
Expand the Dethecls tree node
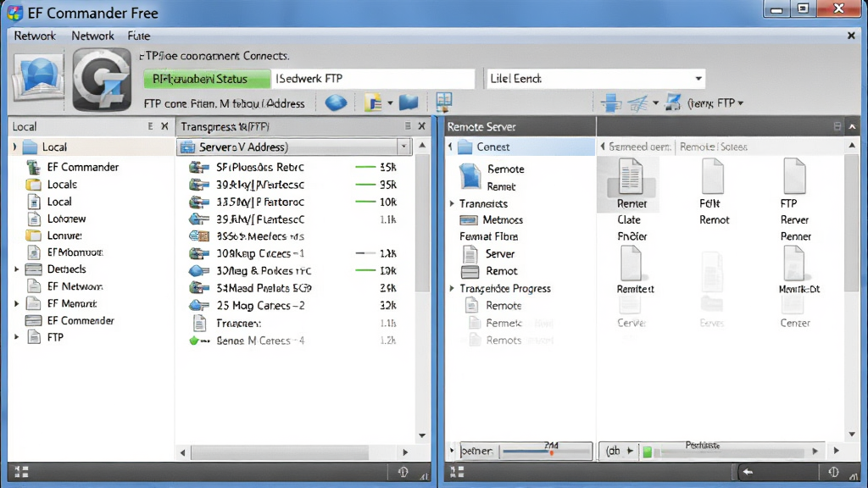click(x=16, y=269)
